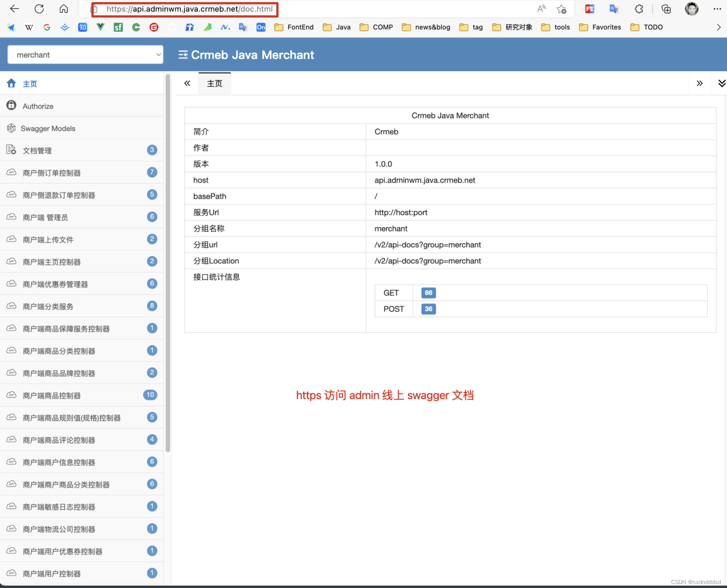Screen dimensions: 727x588
Task: Open the news&blog bookmarks folder
Action: [x=426, y=27]
